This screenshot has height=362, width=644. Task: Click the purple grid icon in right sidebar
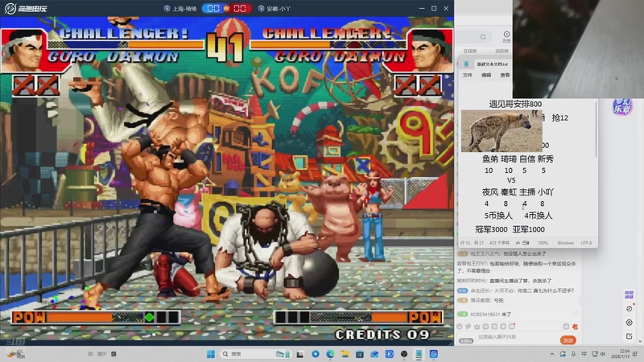(x=630, y=294)
